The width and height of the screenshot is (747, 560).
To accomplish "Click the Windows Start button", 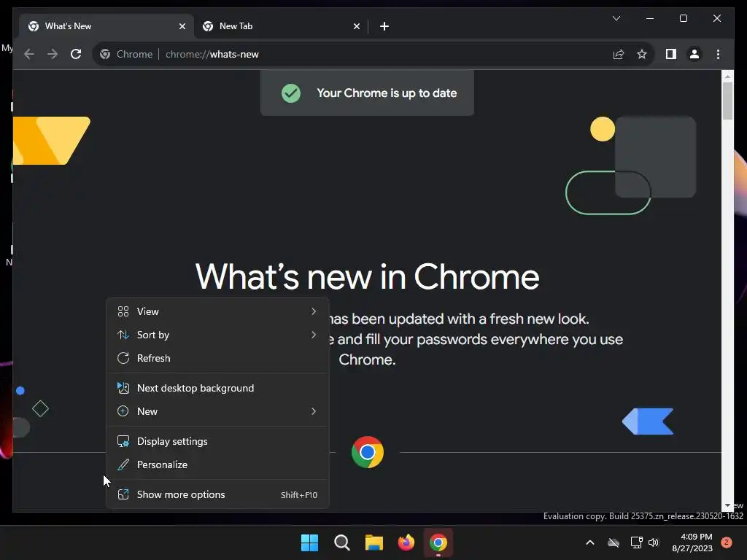I will [x=309, y=542].
